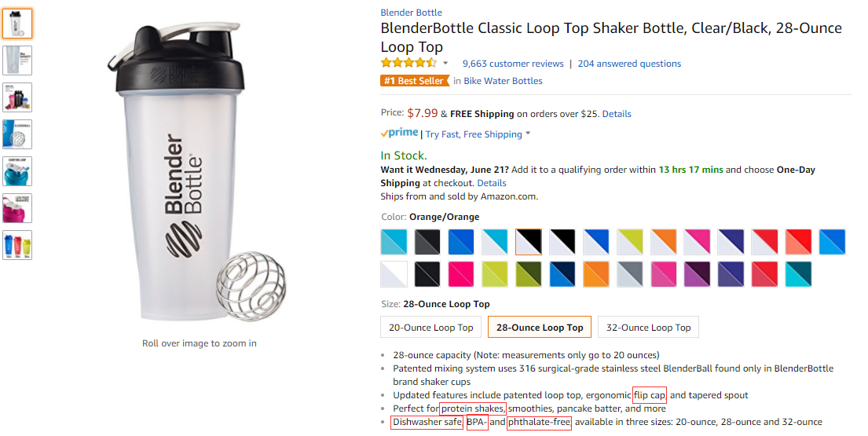Pick the all-white color swatch
Viewport: 868px width, 436px height.
pyautogui.click(x=394, y=274)
